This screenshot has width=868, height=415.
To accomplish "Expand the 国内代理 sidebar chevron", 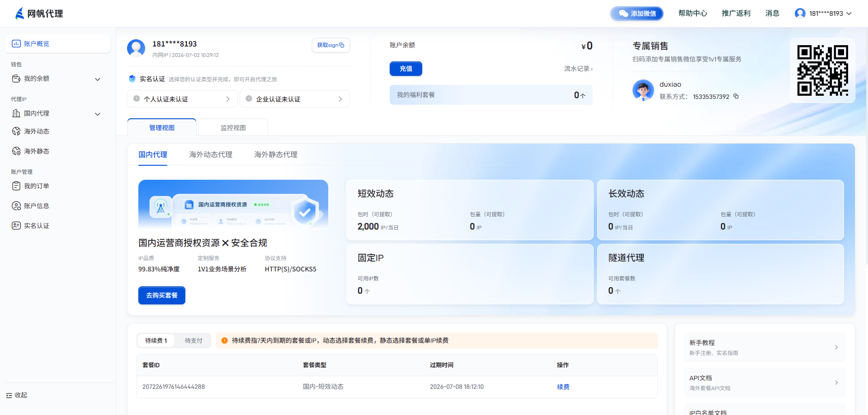I will pos(98,114).
